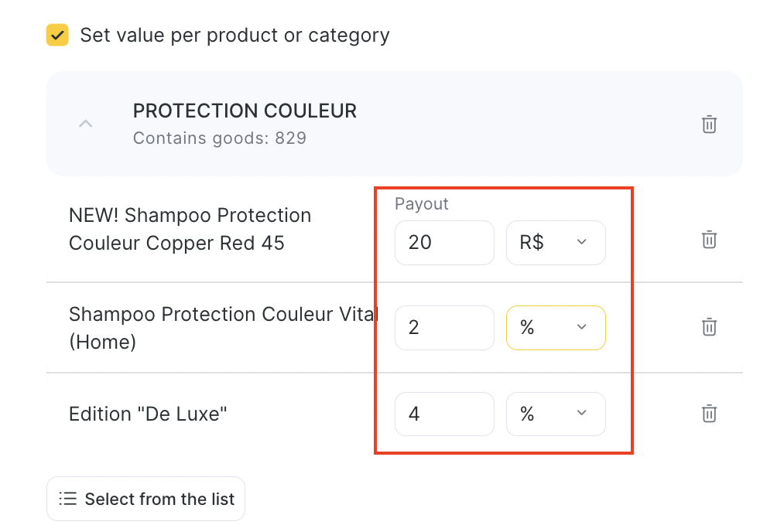This screenshot has height=532, width=777.
Task: Open the R$ payout unit dropdown
Action: point(556,243)
